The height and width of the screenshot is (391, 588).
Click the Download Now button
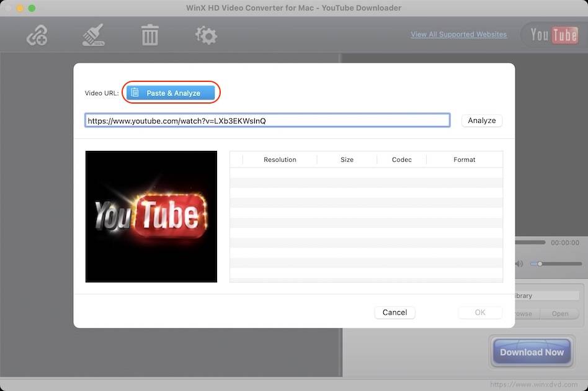(x=532, y=352)
